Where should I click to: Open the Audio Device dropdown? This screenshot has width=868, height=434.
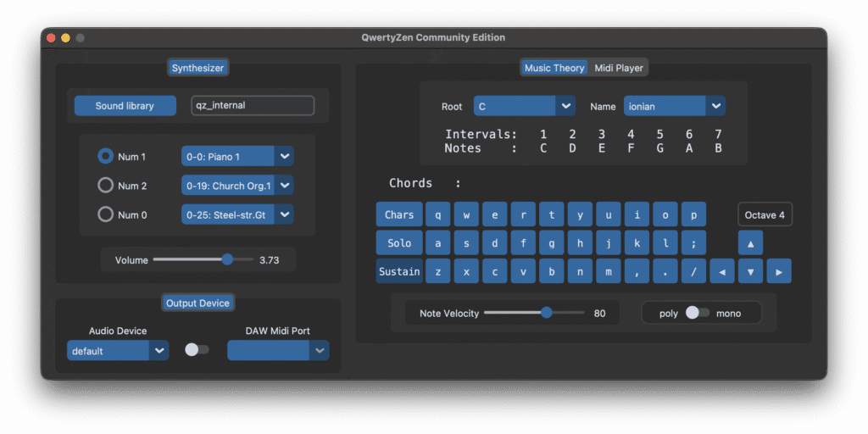[x=118, y=351]
